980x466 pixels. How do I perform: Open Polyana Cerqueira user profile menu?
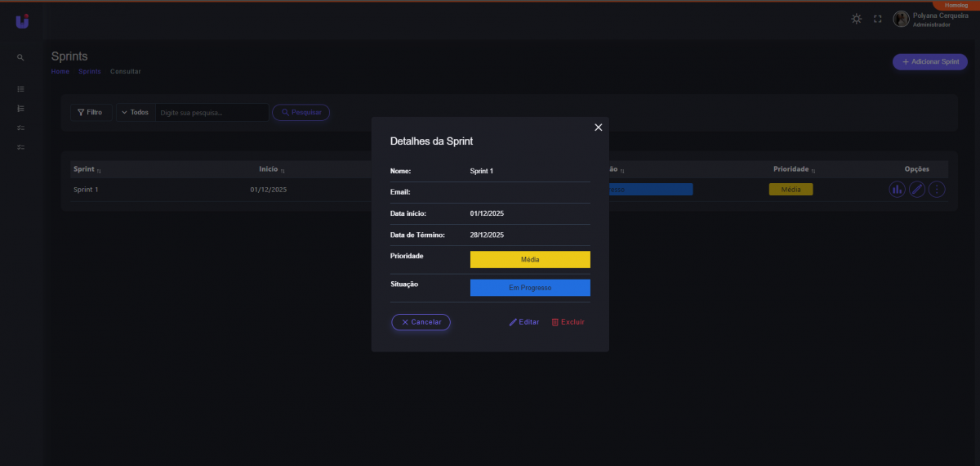coord(923,20)
